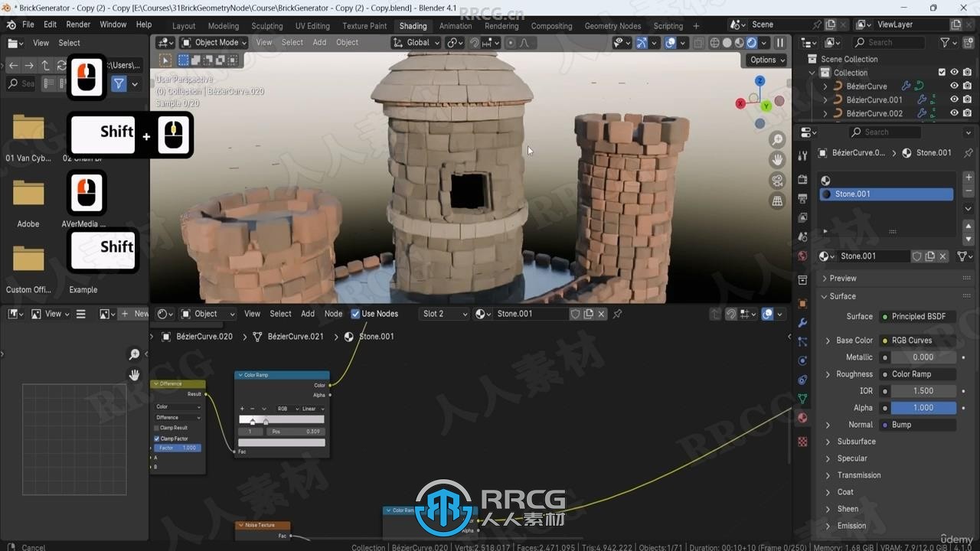This screenshot has width=980, height=551.
Task: Click fake user shield for Stone.001 in properties
Action: (x=916, y=256)
